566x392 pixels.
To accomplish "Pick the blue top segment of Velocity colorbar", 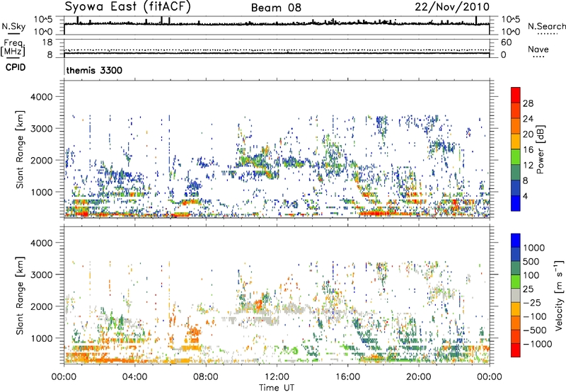I will pyautogui.click(x=516, y=241).
